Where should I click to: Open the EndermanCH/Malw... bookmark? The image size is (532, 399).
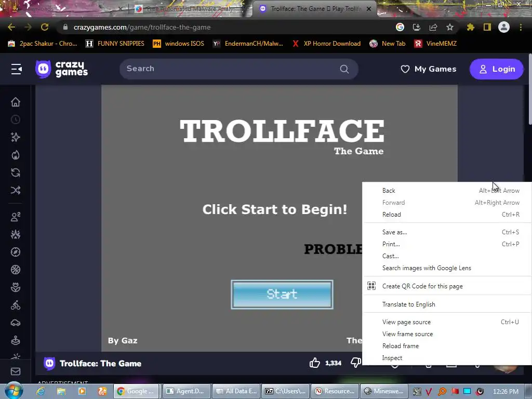click(248, 44)
